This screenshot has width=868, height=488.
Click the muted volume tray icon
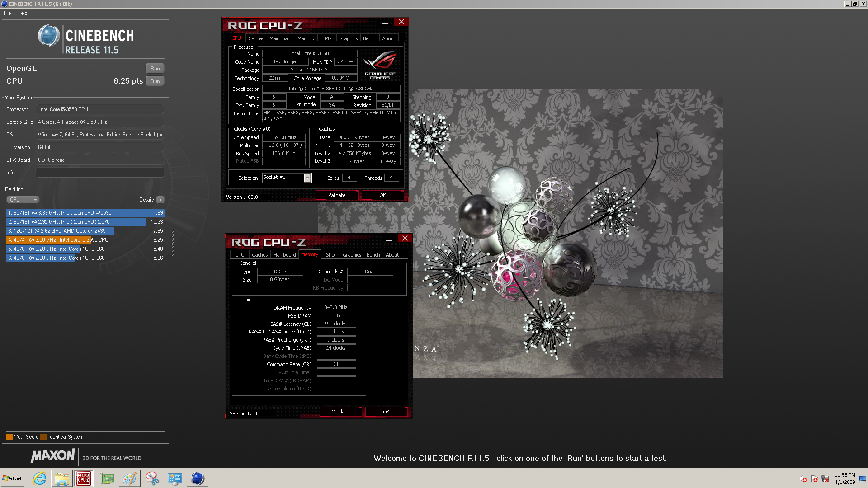pos(803,479)
